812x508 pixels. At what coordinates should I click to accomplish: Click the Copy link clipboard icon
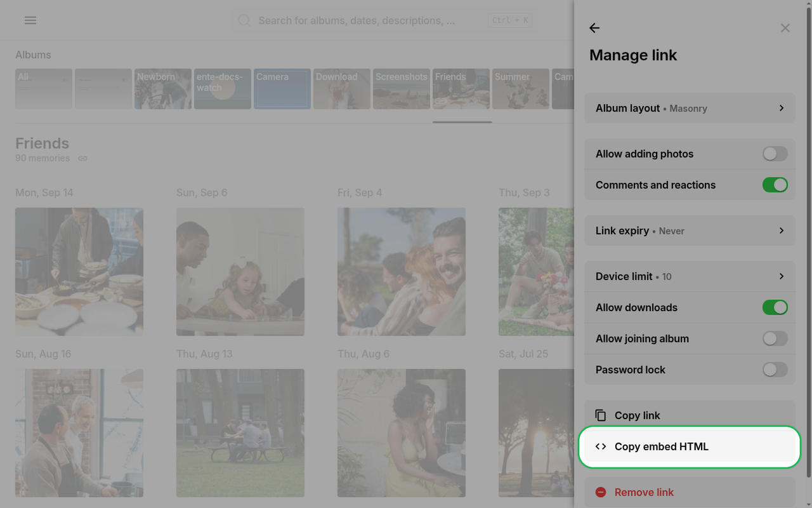[x=601, y=415]
